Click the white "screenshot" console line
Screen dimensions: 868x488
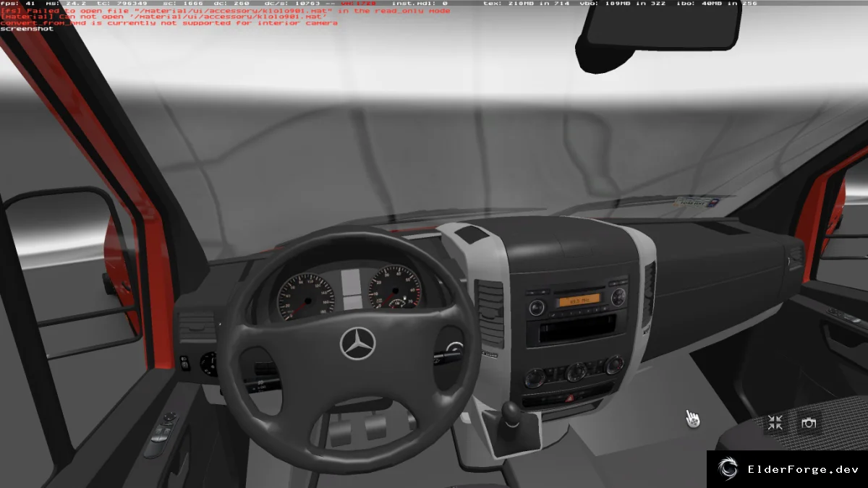[27, 29]
